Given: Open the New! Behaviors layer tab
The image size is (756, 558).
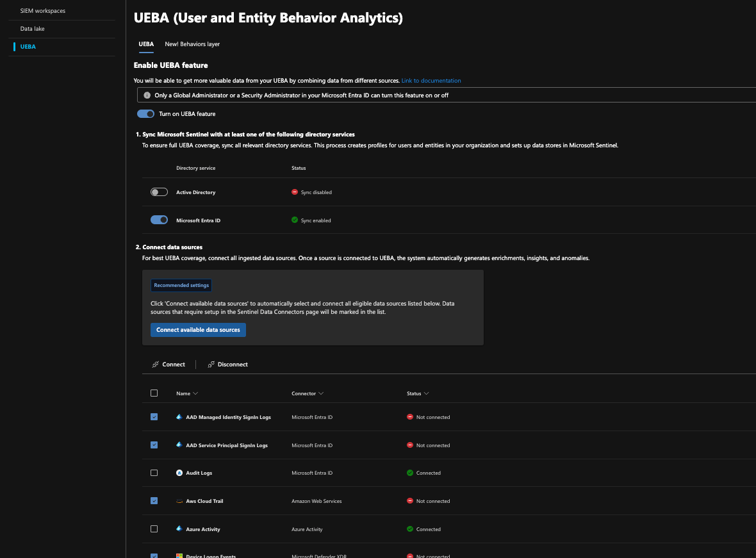Looking at the screenshot, I should [x=192, y=44].
